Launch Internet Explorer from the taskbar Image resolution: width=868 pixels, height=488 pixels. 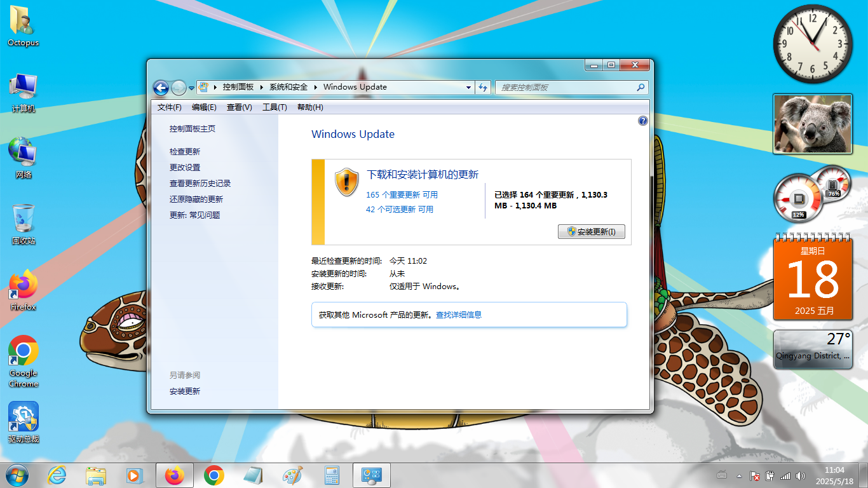click(x=57, y=475)
